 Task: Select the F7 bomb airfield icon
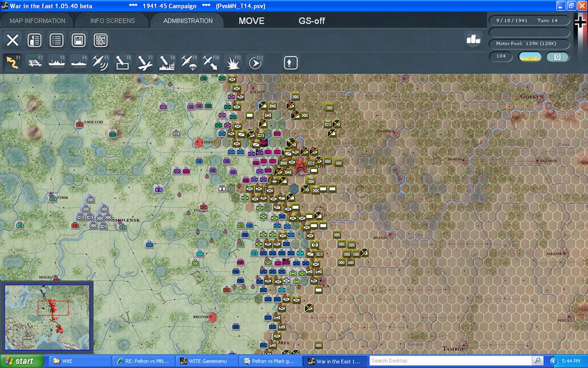145,63
